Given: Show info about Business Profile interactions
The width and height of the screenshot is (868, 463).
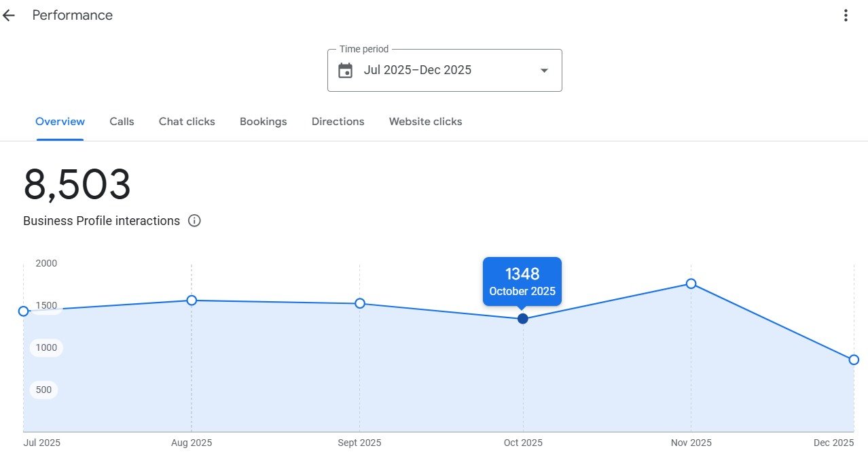Looking at the screenshot, I should pos(194,221).
